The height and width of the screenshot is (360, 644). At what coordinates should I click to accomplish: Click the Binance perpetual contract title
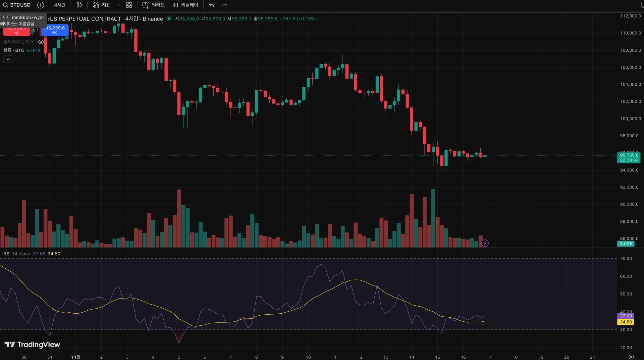pos(105,19)
